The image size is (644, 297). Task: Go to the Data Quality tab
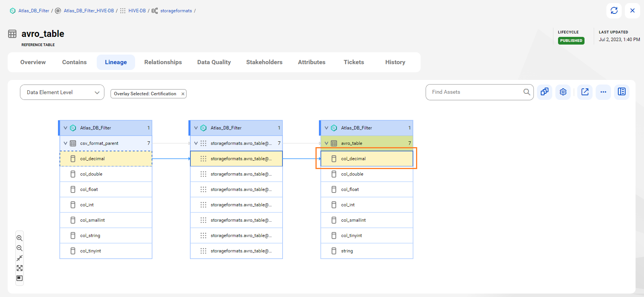(x=214, y=62)
